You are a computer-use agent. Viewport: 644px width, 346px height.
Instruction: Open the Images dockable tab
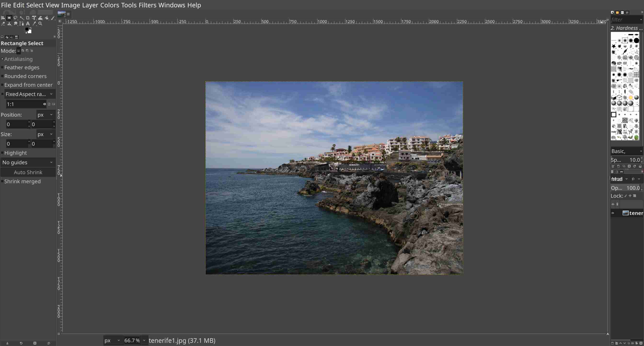click(17, 37)
